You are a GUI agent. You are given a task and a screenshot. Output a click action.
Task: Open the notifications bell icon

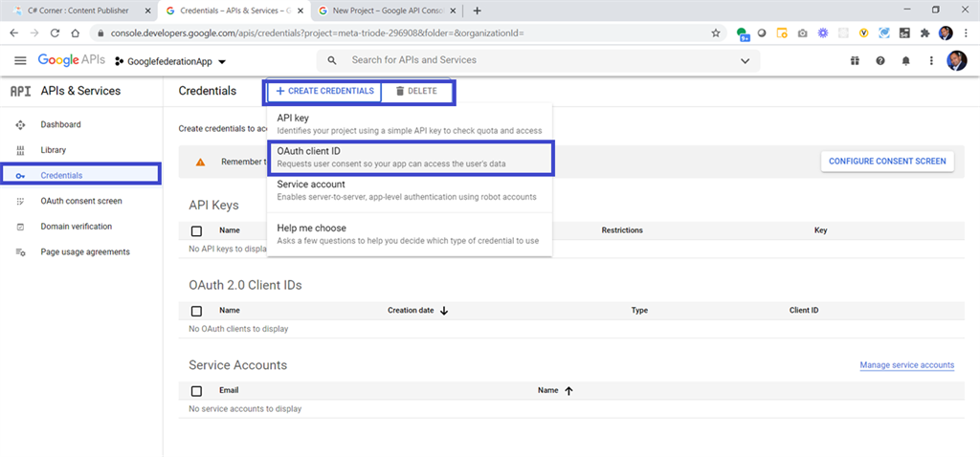coord(905,60)
